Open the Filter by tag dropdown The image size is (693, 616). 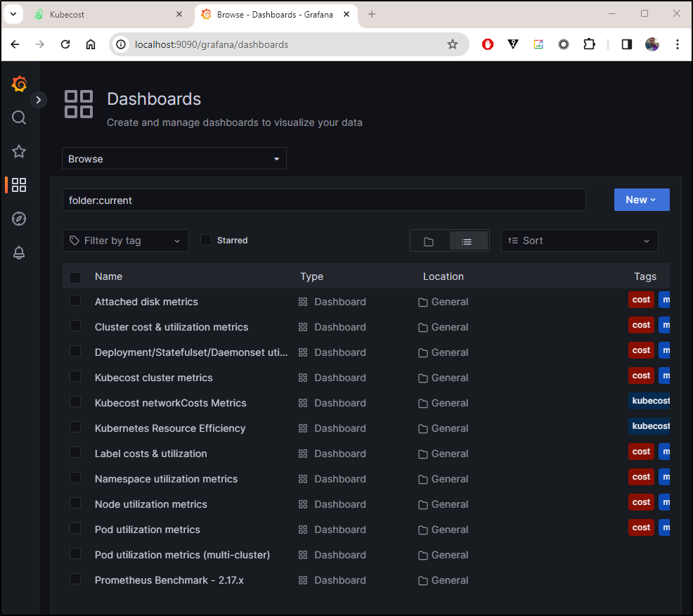tap(126, 240)
